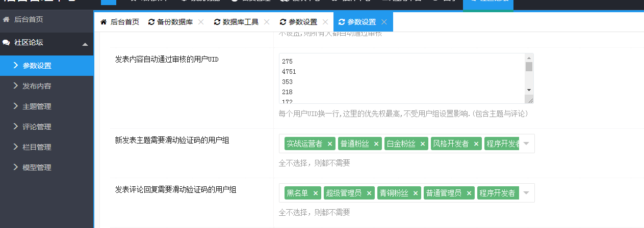Remove the 风格开发者 tag

[x=476, y=144]
